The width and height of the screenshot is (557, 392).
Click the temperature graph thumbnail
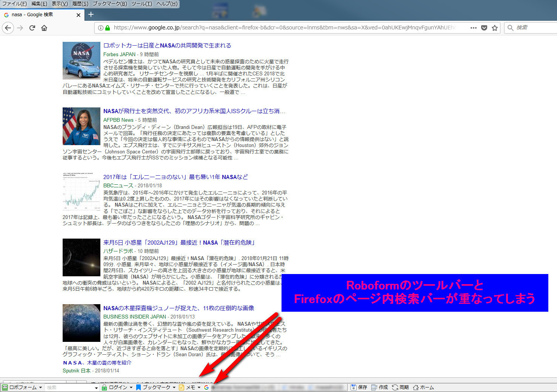(82, 191)
